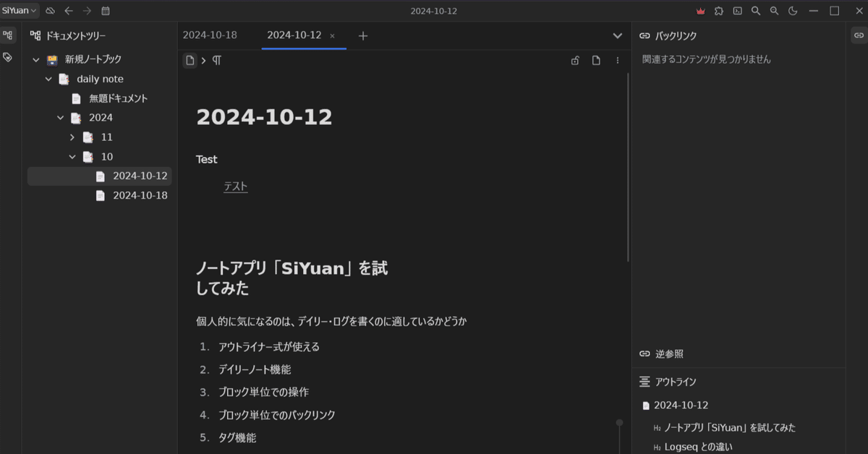Click the 10 folder document icon
The height and width of the screenshot is (454, 868).
[88, 156]
